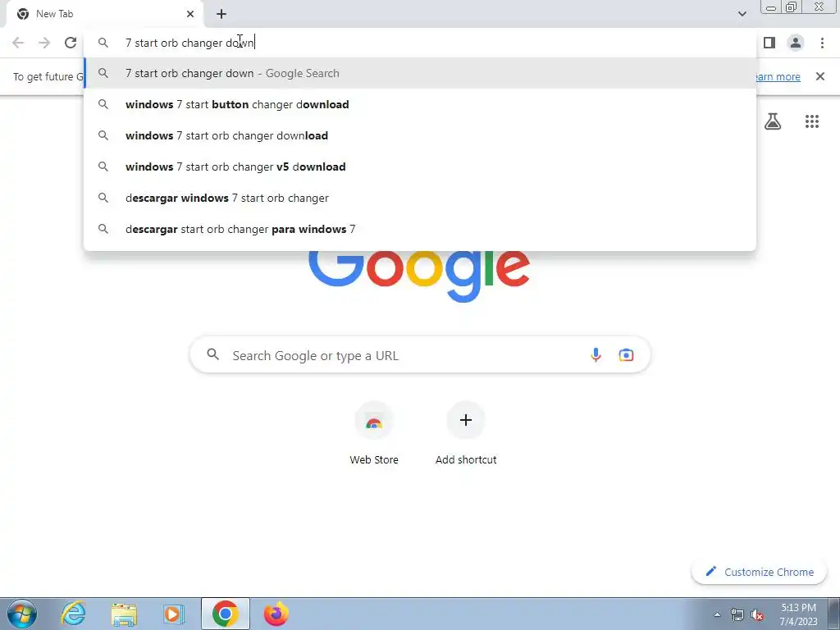Open the profile avatar icon
This screenshot has width=840, height=630.
(796, 43)
